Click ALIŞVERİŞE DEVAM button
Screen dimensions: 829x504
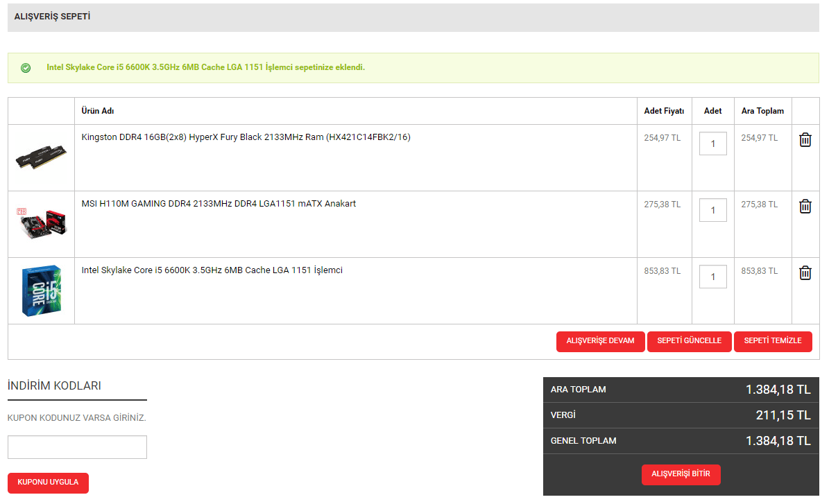click(x=600, y=341)
